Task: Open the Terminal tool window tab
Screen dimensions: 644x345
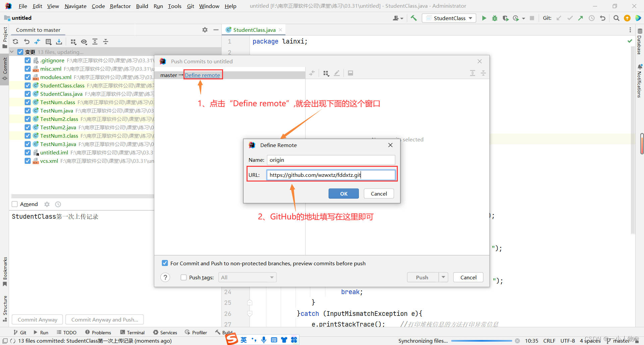Action: [x=132, y=333]
